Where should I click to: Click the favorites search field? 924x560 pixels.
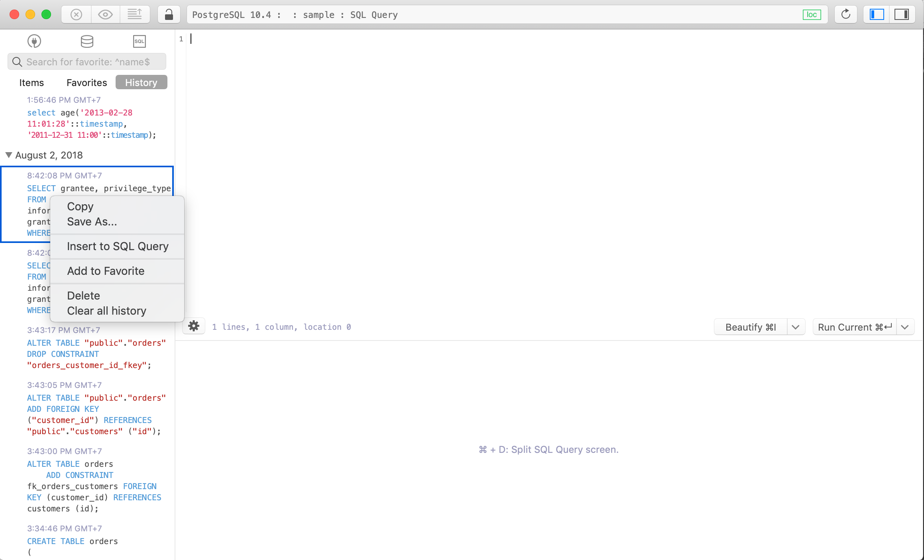88,62
